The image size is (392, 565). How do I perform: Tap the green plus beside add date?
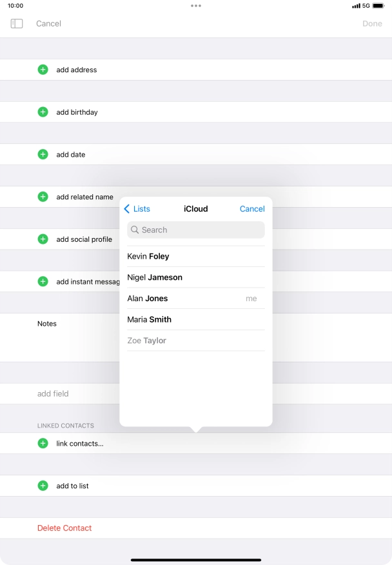pos(43,155)
